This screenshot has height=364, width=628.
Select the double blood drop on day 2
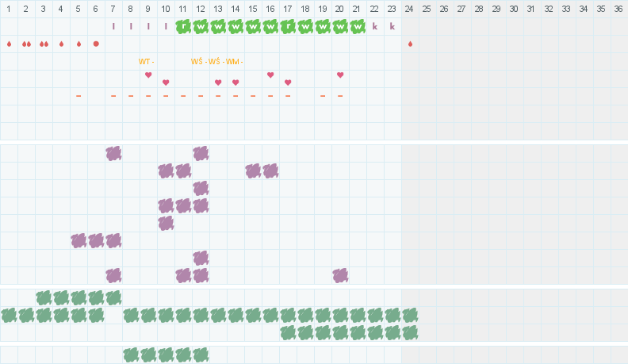click(26, 44)
